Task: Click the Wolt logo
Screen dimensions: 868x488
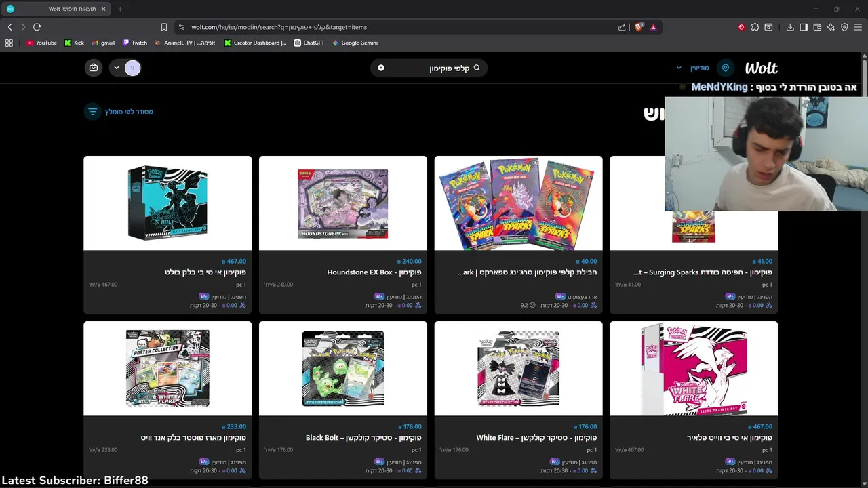Action: point(761,68)
